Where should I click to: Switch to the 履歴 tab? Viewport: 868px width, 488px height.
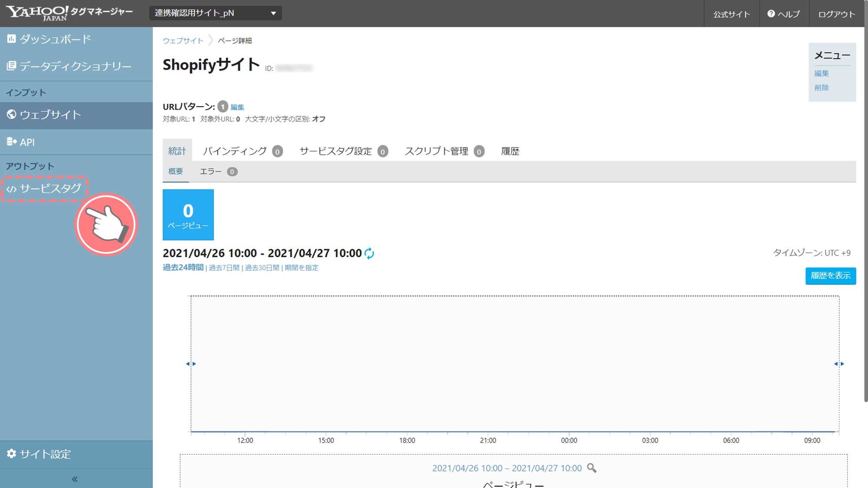[510, 151]
